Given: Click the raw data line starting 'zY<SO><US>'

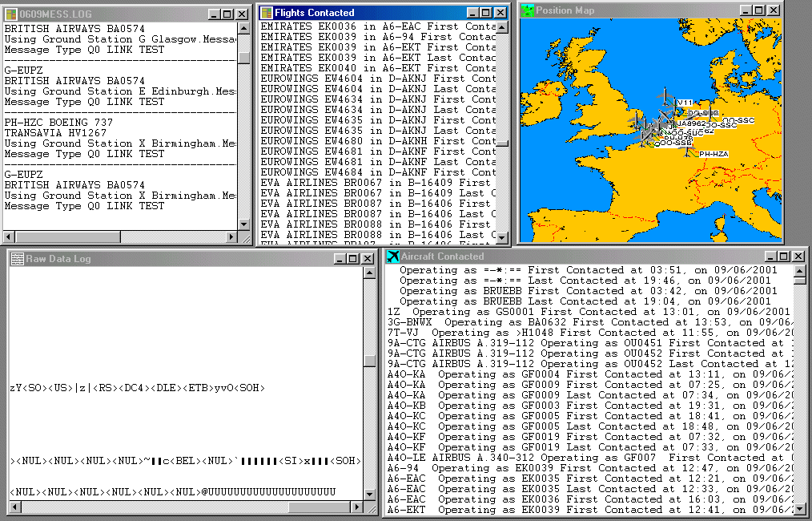Looking at the screenshot, I should (x=137, y=388).
